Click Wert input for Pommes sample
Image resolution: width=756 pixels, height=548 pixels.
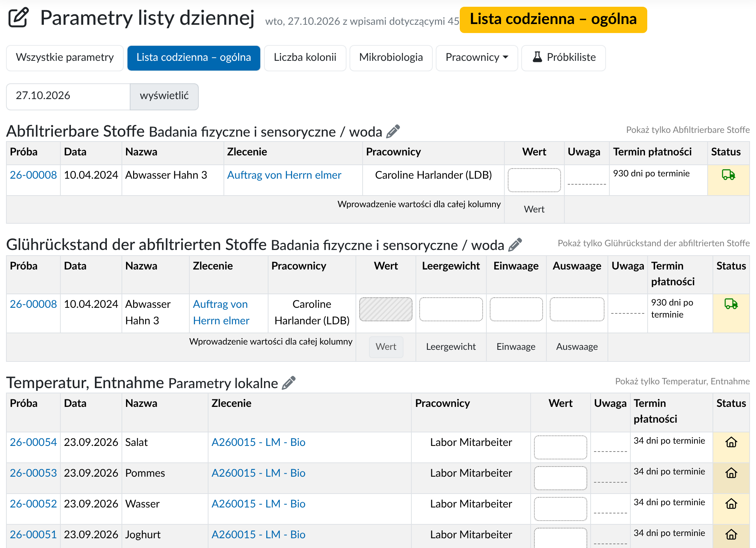[561, 478]
